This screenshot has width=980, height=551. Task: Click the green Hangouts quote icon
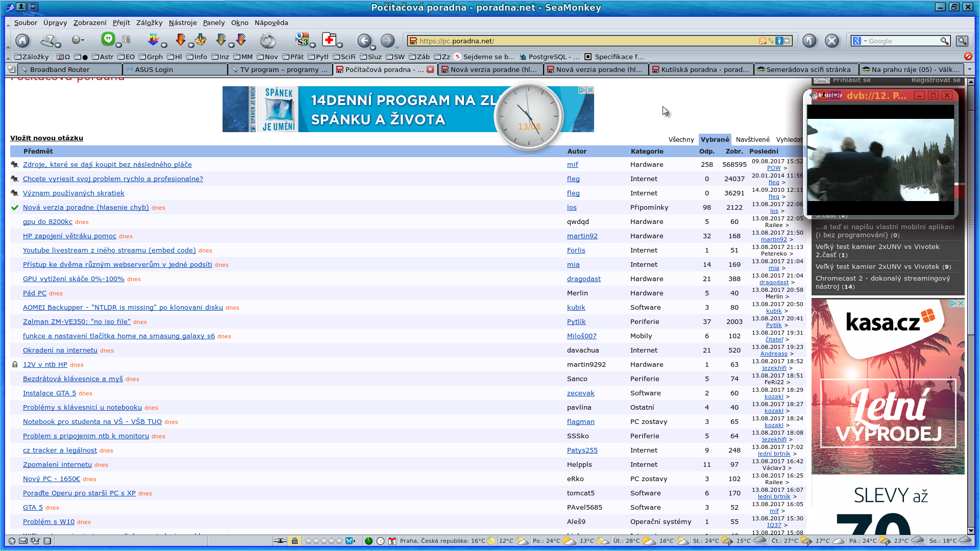(108, 39)
